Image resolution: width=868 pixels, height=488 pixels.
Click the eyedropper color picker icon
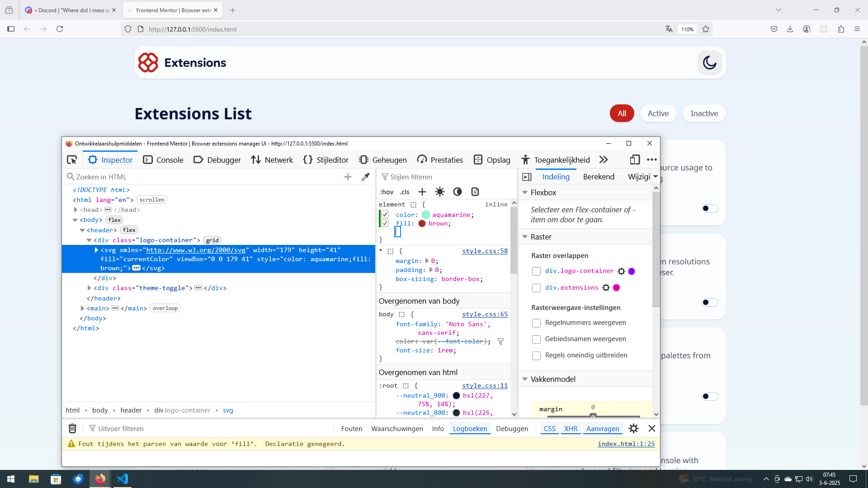pos(365,177)
